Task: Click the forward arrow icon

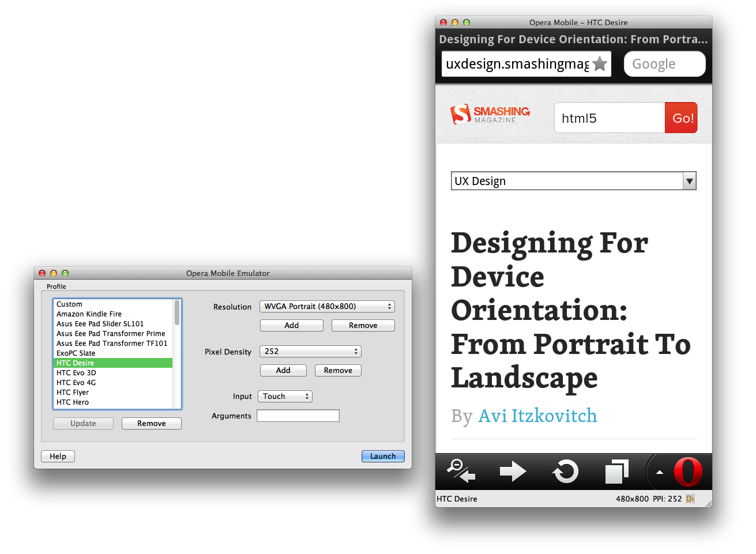Action: pyautogui.click(x=513, y=472)
